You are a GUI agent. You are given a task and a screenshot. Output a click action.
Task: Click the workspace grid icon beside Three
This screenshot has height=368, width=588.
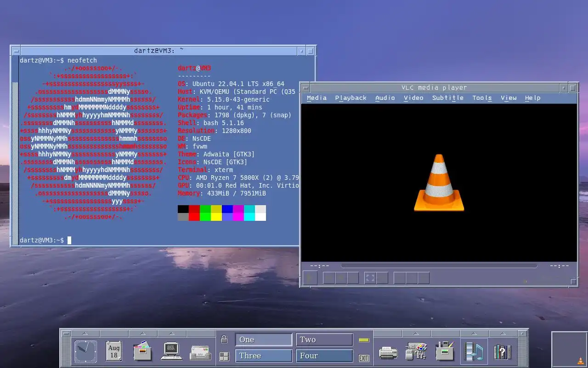point(224,356)
